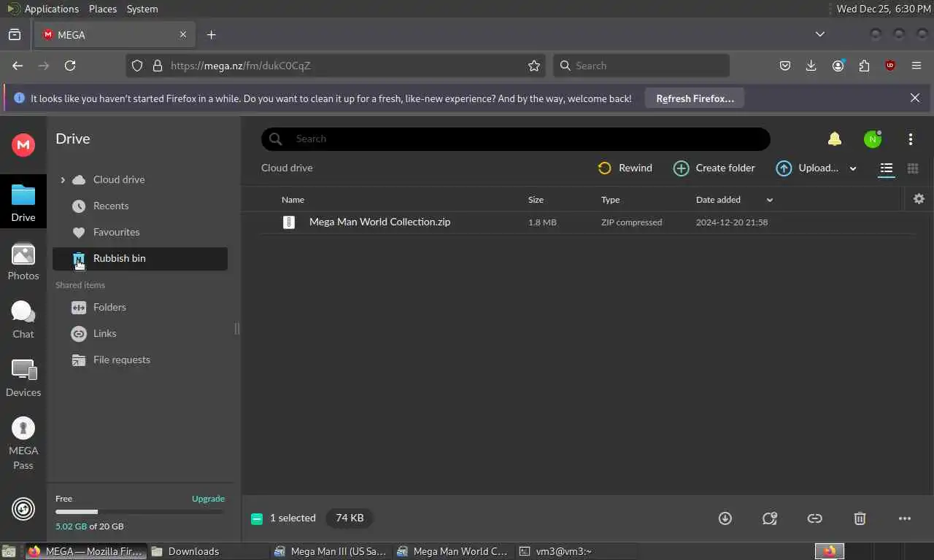
Task: Open File requests
Action: click(x=121, y=359)
